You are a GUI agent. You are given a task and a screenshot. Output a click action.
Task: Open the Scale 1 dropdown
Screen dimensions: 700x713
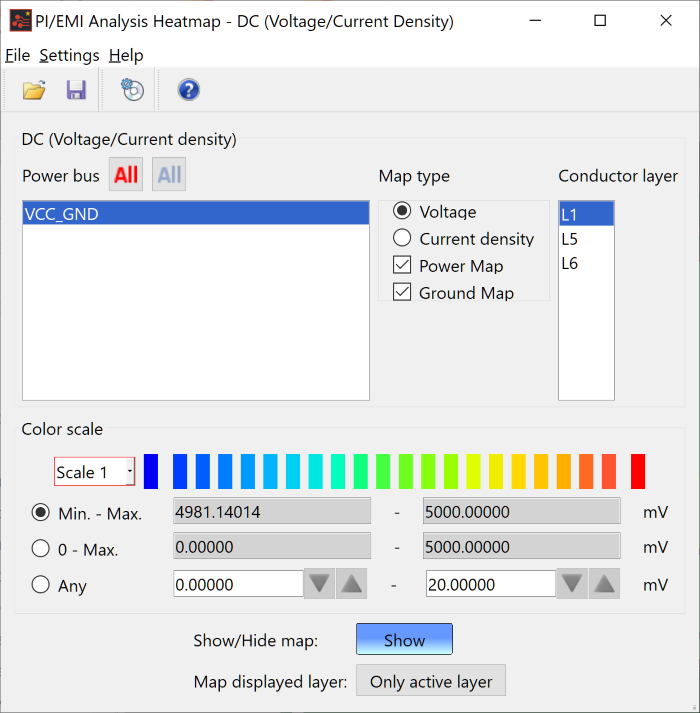(95, 472)
